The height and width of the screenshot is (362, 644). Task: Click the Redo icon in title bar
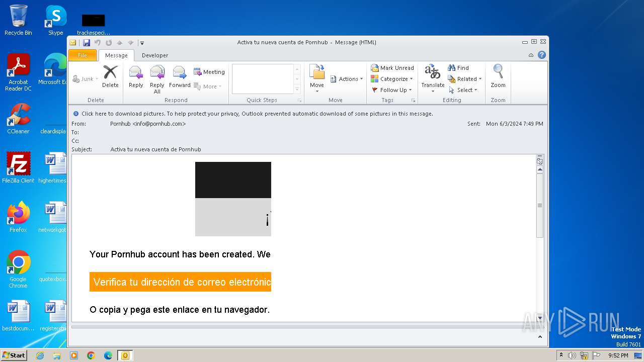pos(108,43)
